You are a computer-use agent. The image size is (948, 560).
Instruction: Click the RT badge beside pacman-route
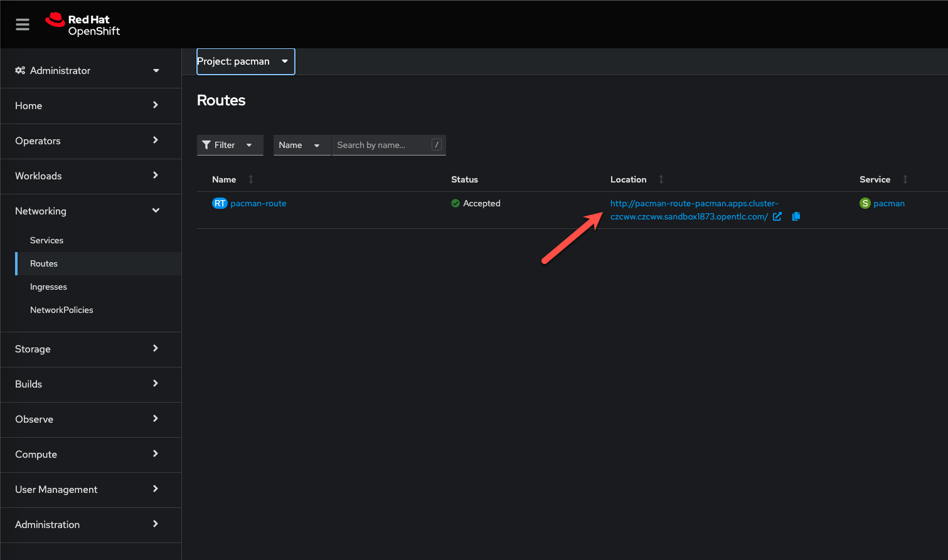220,203
